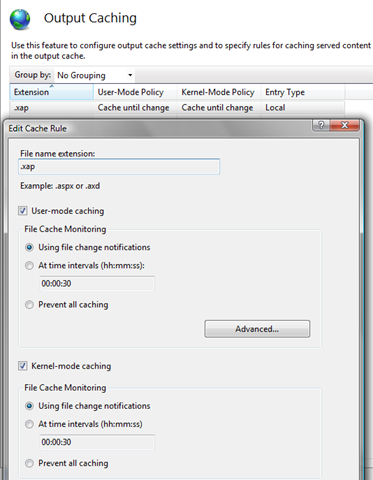Sort by Kernel-Mode Policy column header
373x480 pixels.
[x=219, y=92]
